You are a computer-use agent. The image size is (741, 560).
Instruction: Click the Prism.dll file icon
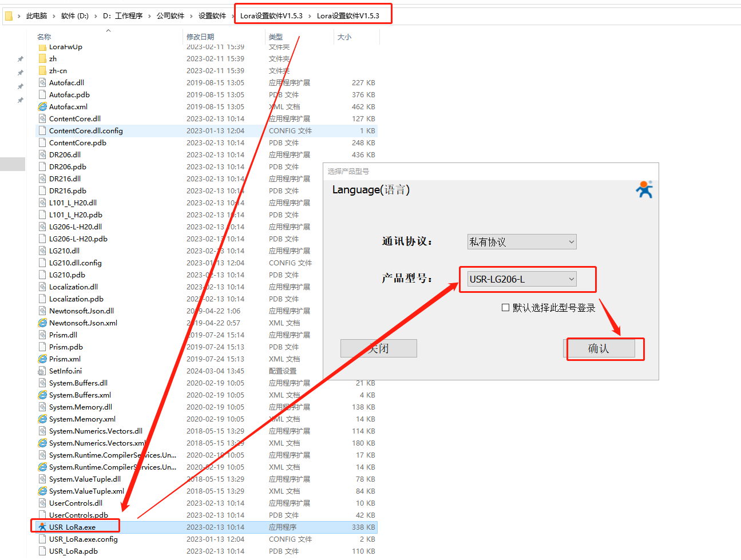click(x=42, y=335)
